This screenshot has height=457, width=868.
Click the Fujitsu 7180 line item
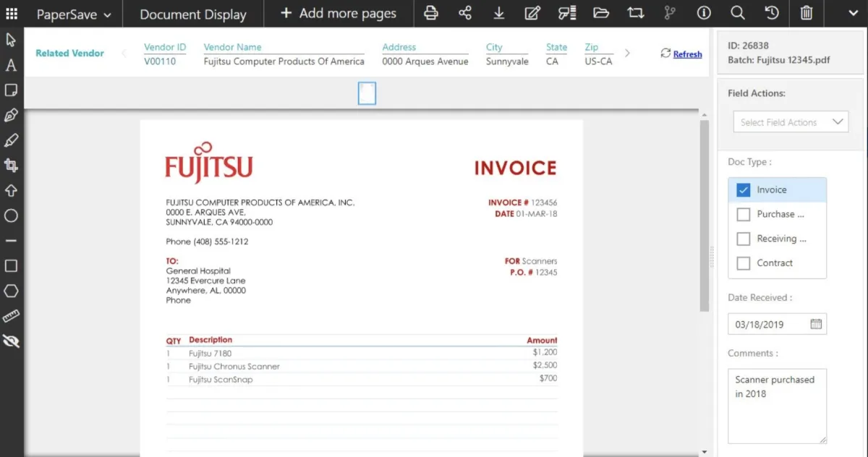point(210,353)
